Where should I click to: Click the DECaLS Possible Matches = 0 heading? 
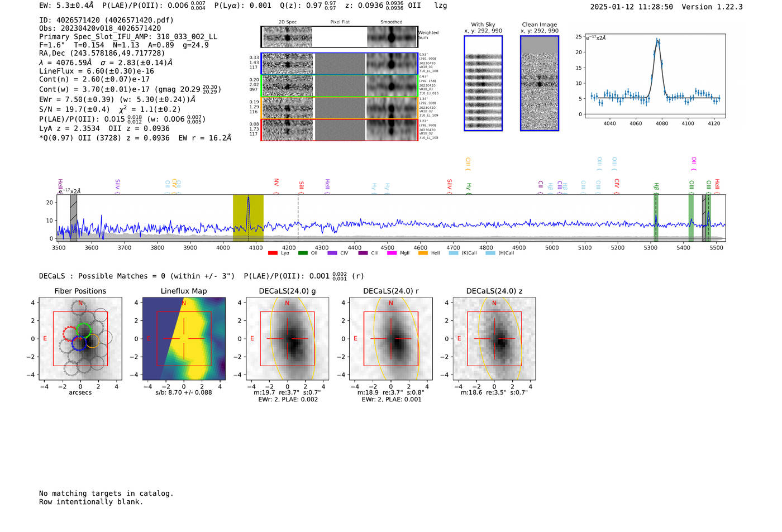coord(137,276)
